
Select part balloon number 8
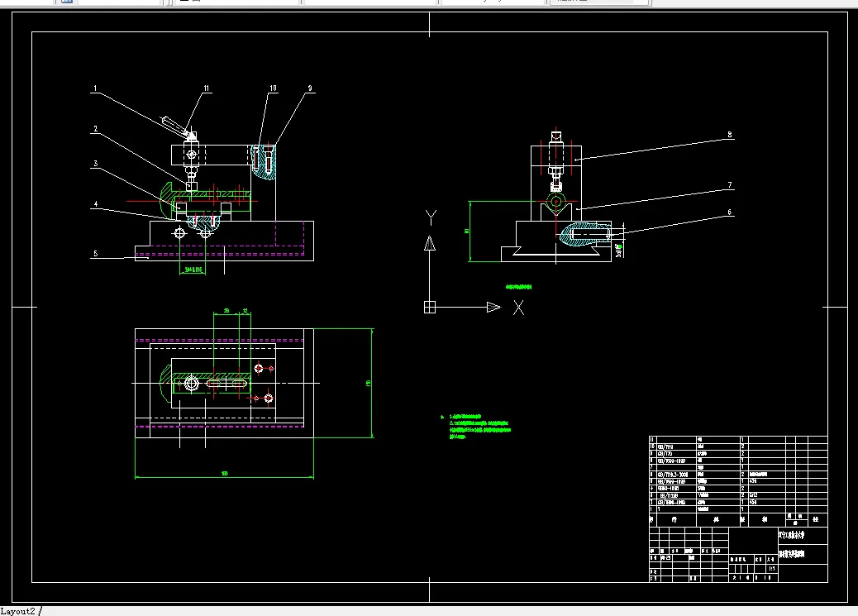729,134
